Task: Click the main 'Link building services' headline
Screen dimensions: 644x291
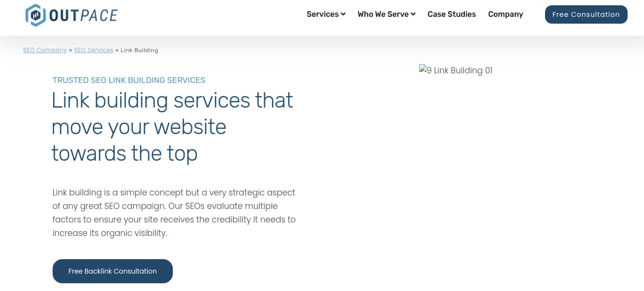Action: [x=172, y=126]
